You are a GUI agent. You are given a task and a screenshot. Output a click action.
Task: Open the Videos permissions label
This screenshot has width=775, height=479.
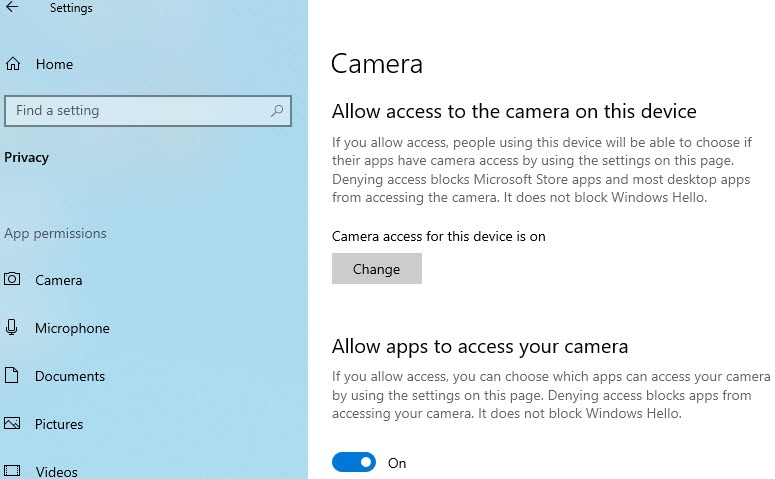click(x=56, y=471)
